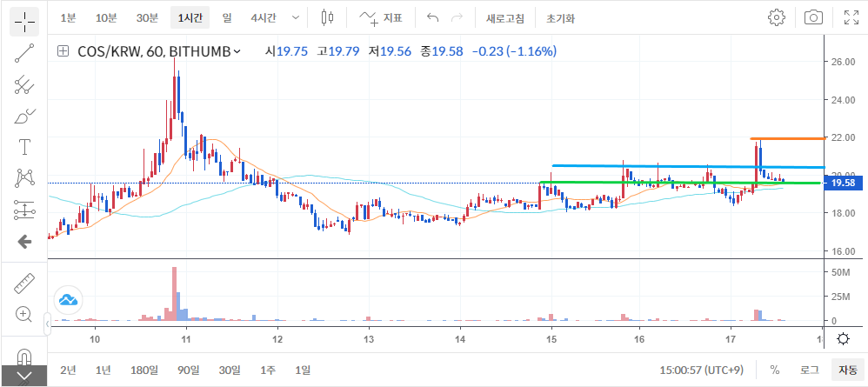Image resolution: width=868 pixels, height=387 pixels.
Task: Click the back arrow in left toolbar
Action: 24,242
